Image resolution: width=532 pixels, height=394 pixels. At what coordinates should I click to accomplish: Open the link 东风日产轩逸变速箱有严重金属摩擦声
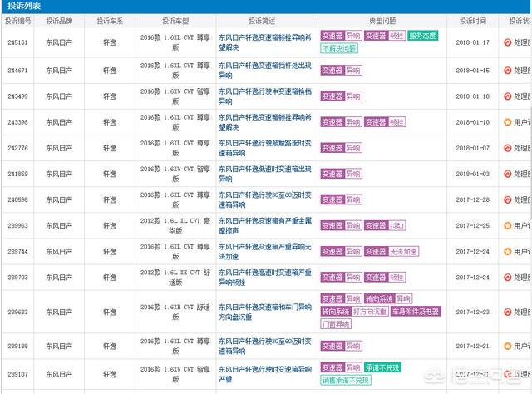point(265,225)
